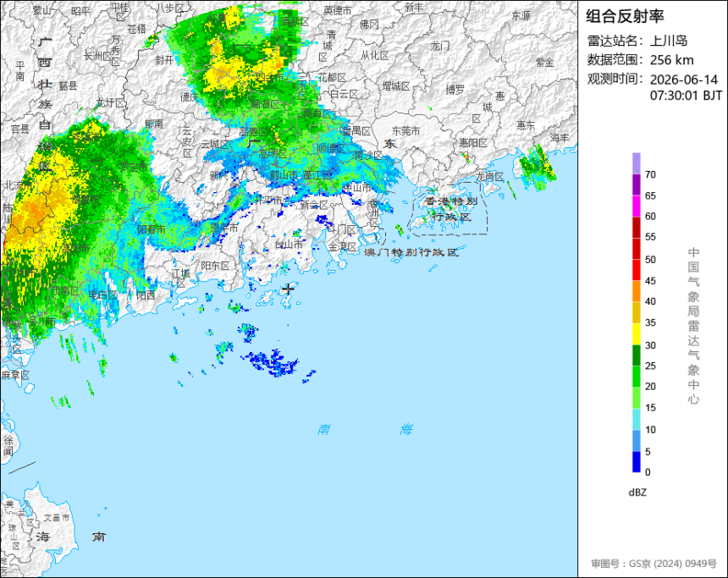Click the light purple 70+ dBZ legend swatch
728x578 pixels.
636,163
